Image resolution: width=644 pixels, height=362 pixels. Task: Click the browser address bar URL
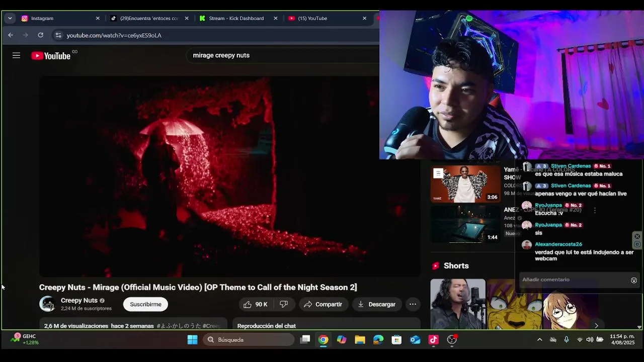coord(114,35)
